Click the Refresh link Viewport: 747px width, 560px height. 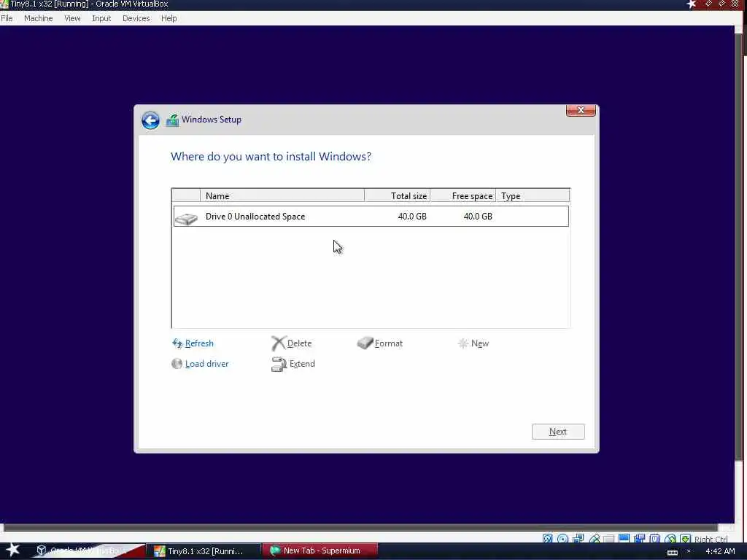pos(199,343)
